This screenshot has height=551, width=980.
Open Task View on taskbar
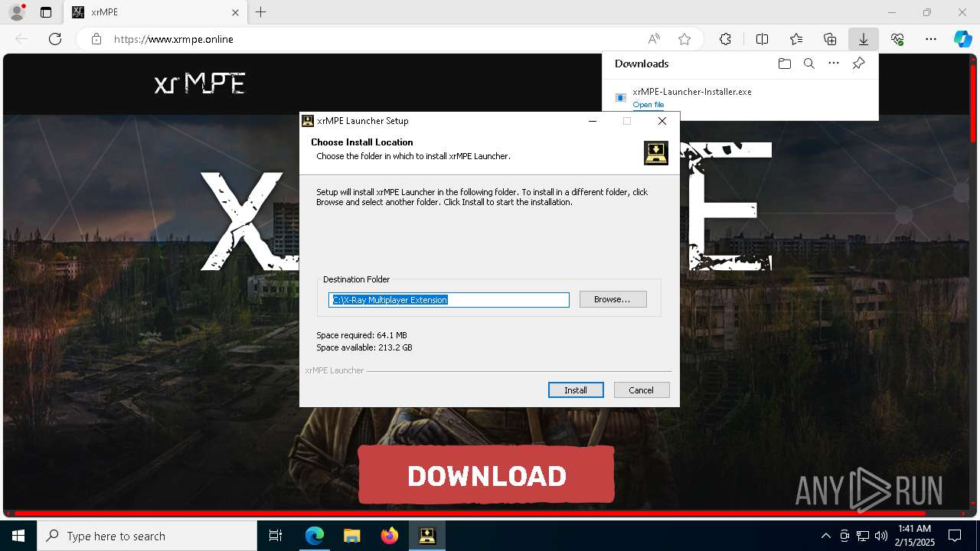point(276,536)
